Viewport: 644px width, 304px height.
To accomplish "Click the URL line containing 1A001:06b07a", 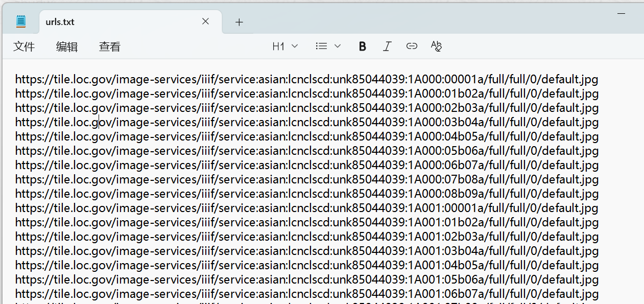I will [x=306, y=294].
